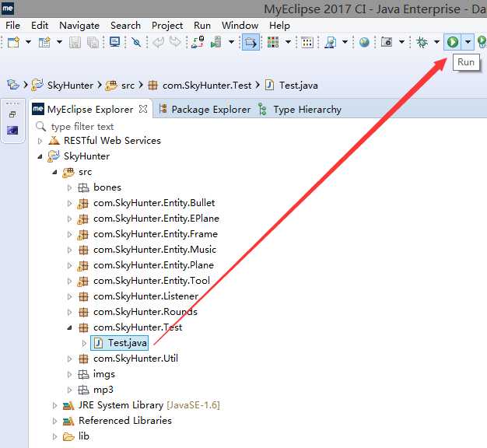Click the Debug bug icon
The image size is (487, 448).
(x=422, y=42)
